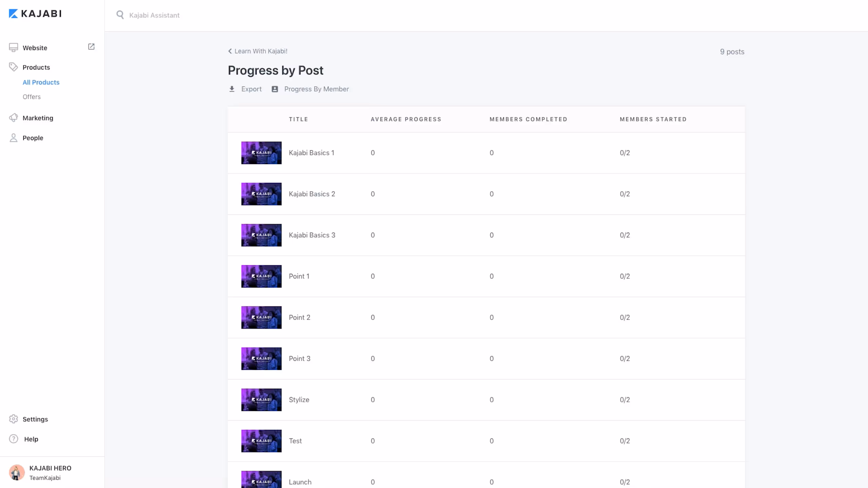Click the People person icon
The width and height of the screenshot is (868, 488).
(13, 138)
